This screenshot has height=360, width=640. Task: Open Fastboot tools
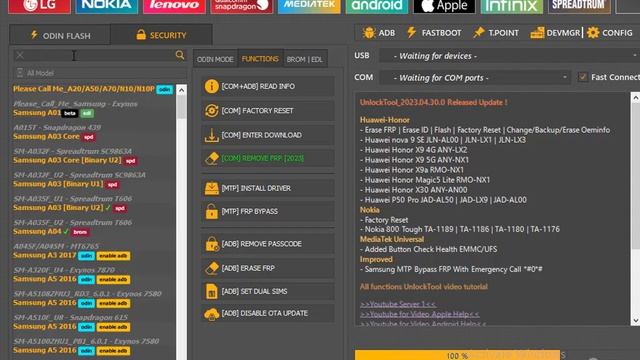click(x=434, y=33)
